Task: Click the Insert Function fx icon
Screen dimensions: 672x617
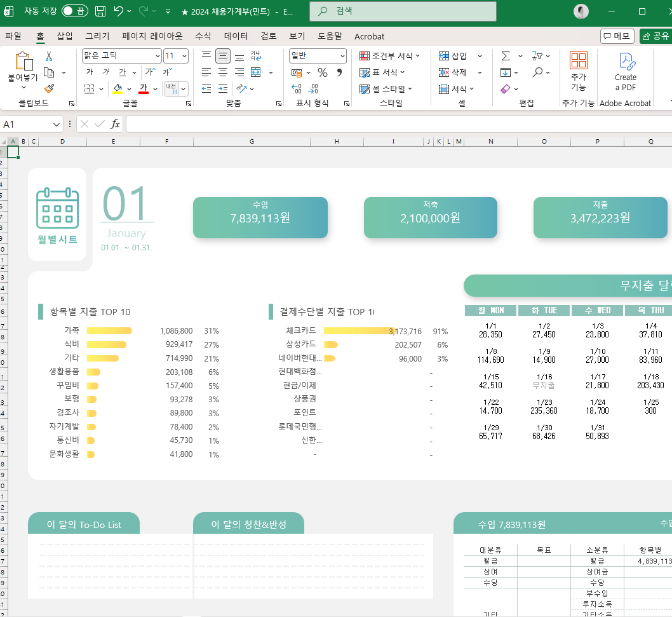Action: (115, 124)
